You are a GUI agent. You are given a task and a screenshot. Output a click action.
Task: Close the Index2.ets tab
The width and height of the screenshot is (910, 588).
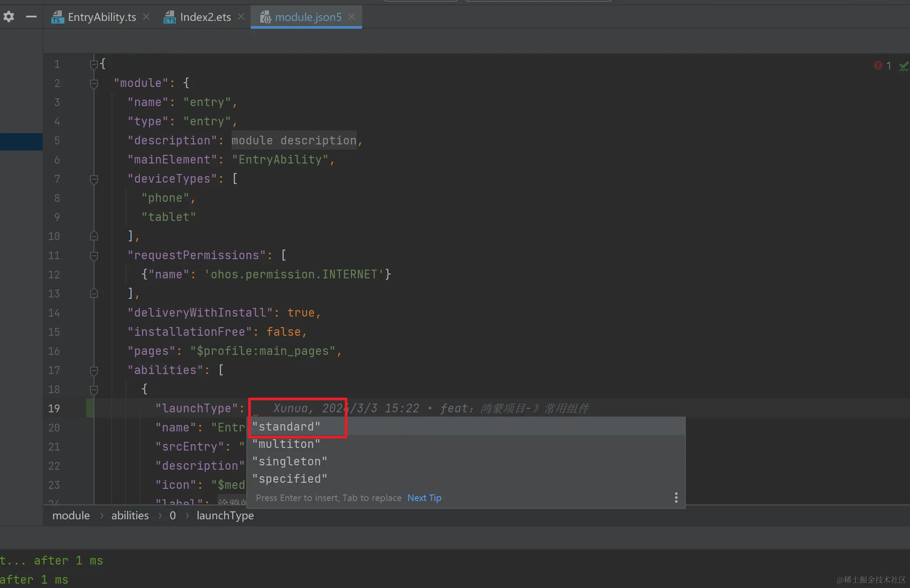241,17
